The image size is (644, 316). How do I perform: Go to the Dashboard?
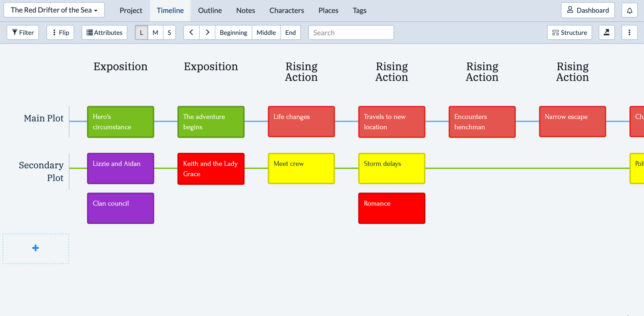click(x=587, y=10)
